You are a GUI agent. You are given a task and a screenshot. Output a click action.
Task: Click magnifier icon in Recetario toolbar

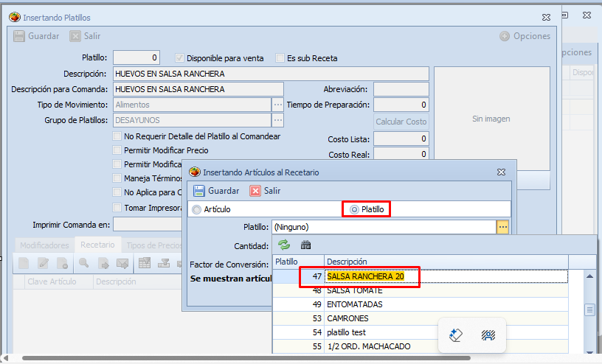pos(83,263)
